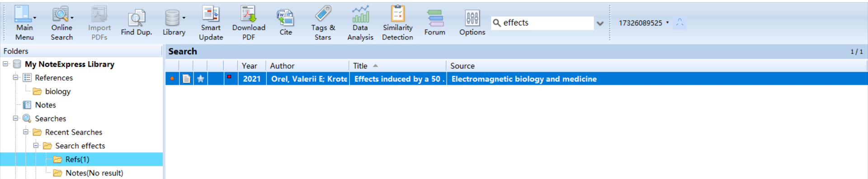Open the Main Menu toolbar icon
Image resolution: width=868 pixels, height=179 pixels.
point(23,14)
